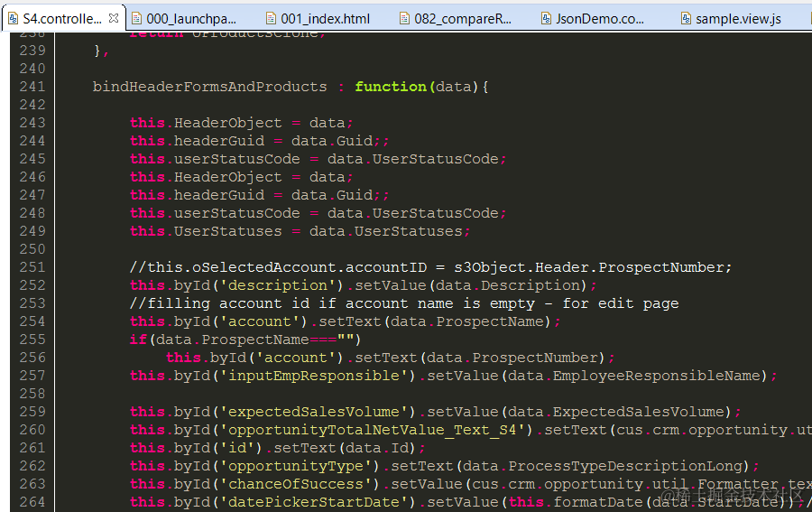The image size is (812, 512).
Task: Open the sample.view.js editor tab
Action: click(732, 19)
